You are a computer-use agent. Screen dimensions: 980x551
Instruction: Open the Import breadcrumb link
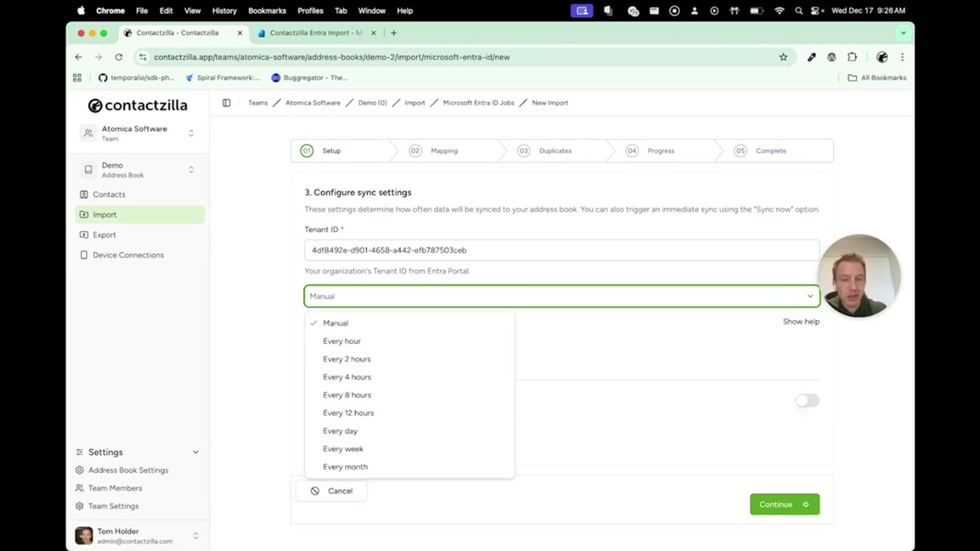pyautogui.click(x=415, y=103)
